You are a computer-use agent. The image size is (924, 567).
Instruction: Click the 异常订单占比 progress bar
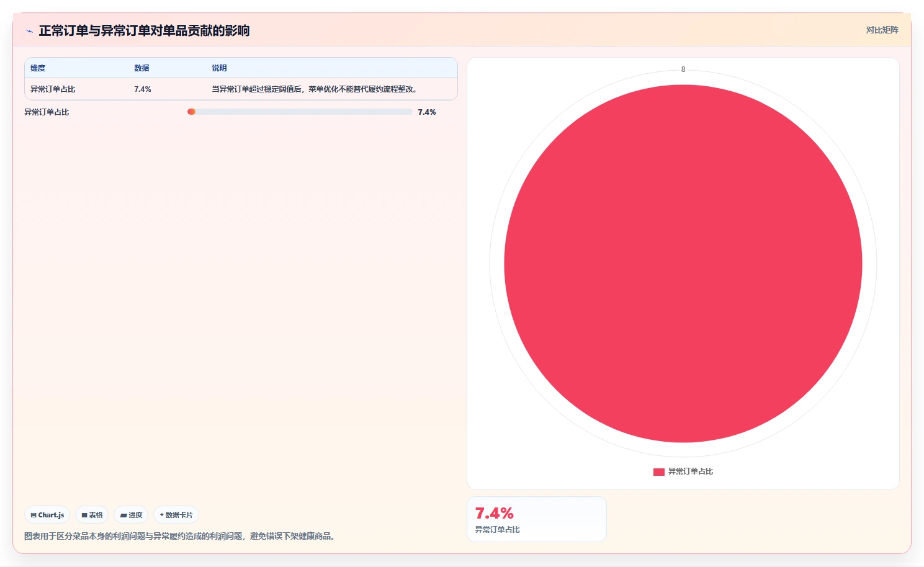tap(300, 112)
